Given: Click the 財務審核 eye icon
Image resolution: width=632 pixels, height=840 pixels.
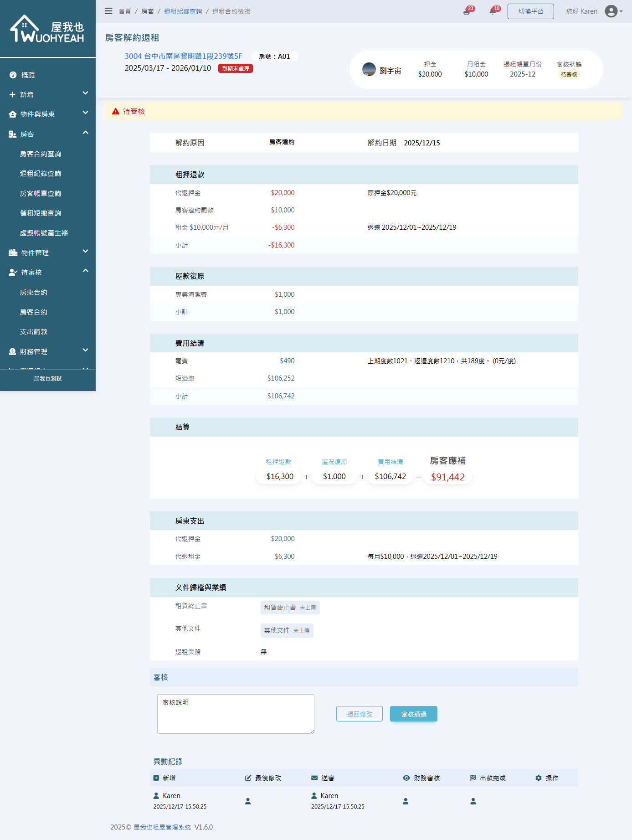Looking at the screenshot, I should coord(406,778).
